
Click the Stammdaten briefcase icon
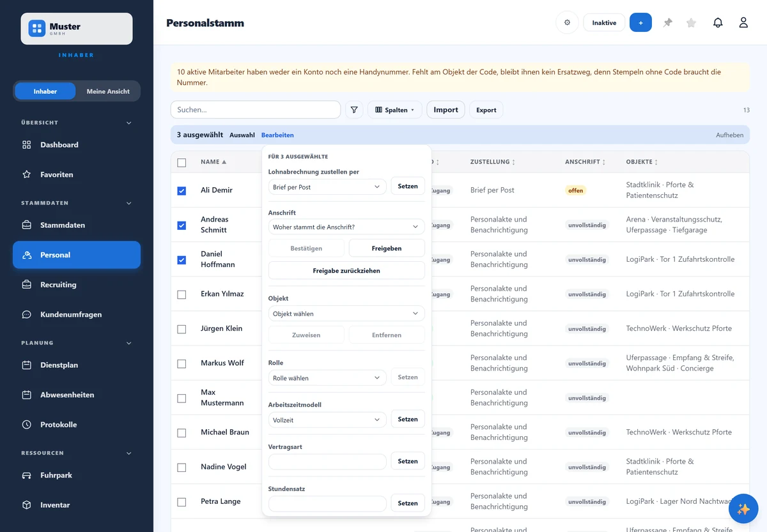pyautogui.click(x=27, y=225)
